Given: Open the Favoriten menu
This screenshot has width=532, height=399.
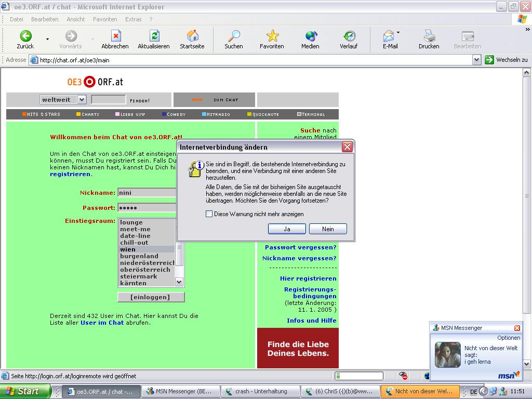Looking at the screenshot, I should click(x=105, y=19).
